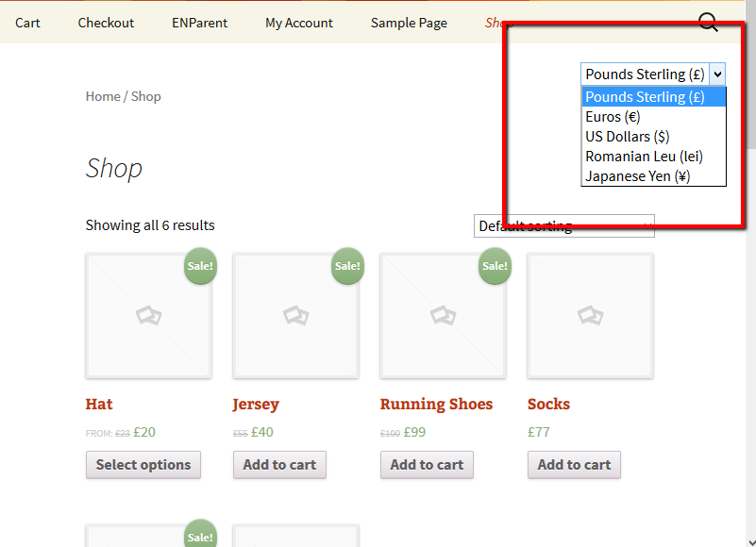Click the Socks price £77
Screen dimensions: 756x547
[539, 432]
